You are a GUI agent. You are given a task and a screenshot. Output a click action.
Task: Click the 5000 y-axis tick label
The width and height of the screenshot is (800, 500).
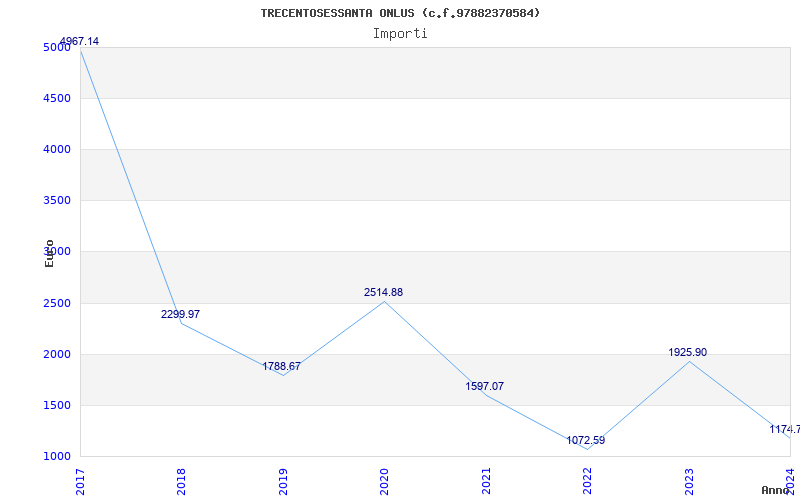[x=57, y=47]
